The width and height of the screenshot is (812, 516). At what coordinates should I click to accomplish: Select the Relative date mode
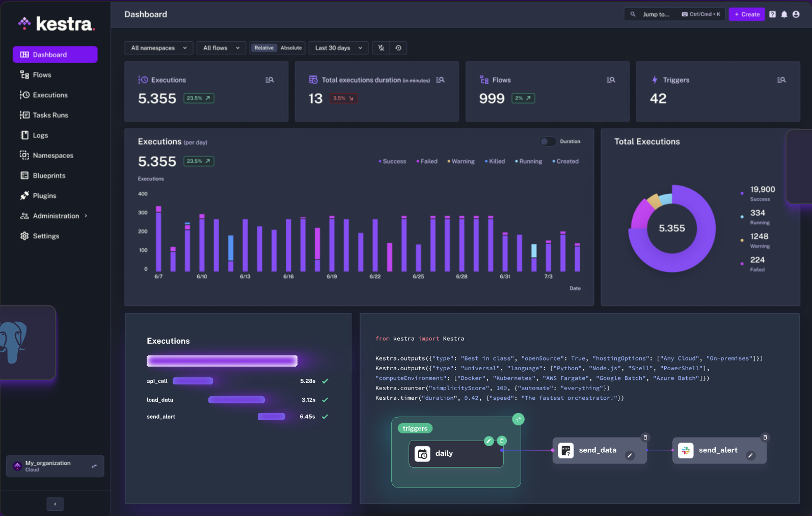coord(264,48)
